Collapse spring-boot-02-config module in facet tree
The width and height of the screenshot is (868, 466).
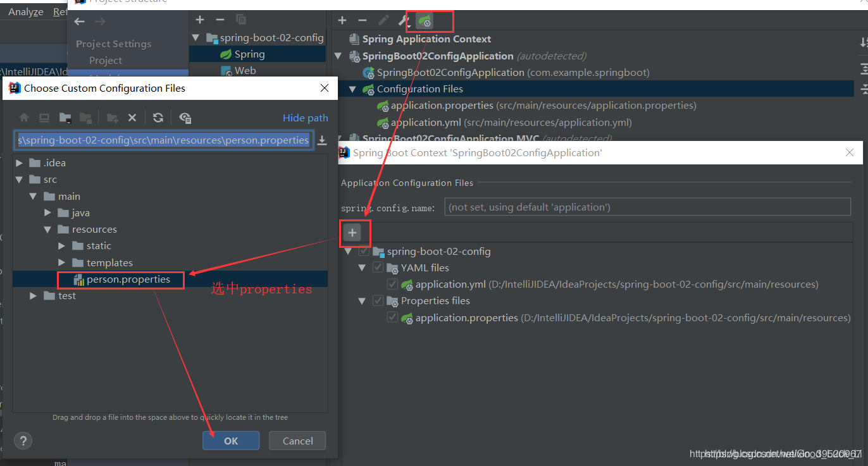(195, 38)
